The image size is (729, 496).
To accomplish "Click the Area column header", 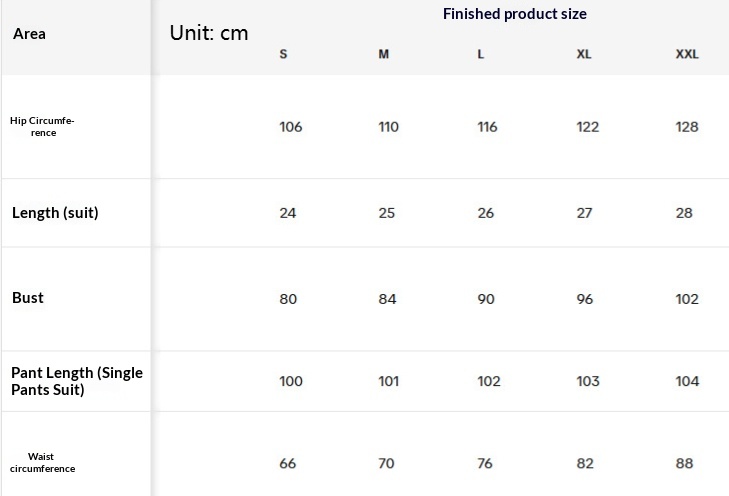I will (x=29, y=34).
